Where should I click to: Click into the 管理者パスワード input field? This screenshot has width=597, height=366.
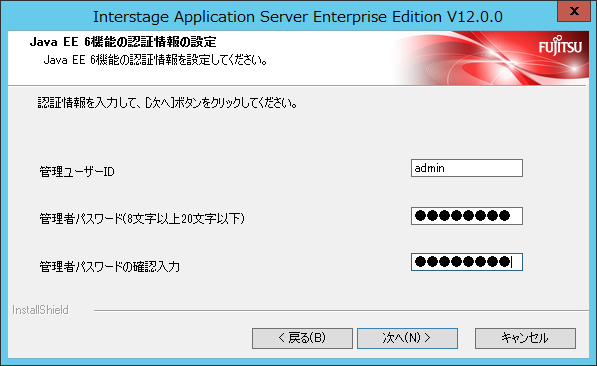click(x=467, y=216)
